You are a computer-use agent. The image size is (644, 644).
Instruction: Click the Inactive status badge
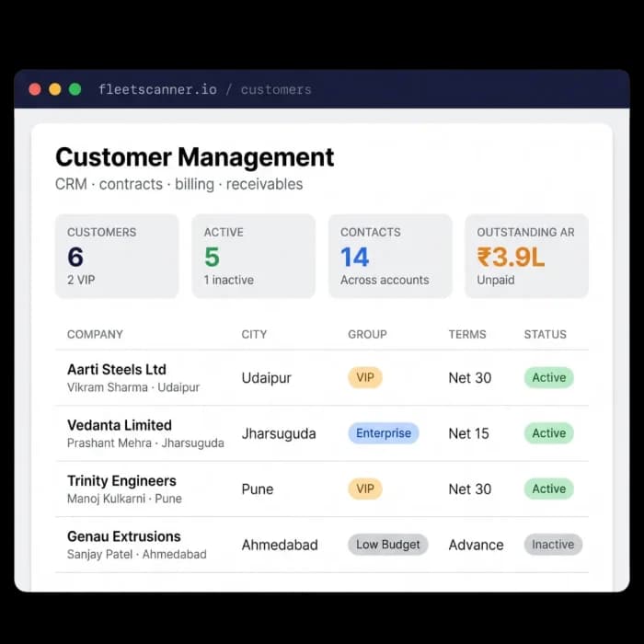(x=553, y=545)
